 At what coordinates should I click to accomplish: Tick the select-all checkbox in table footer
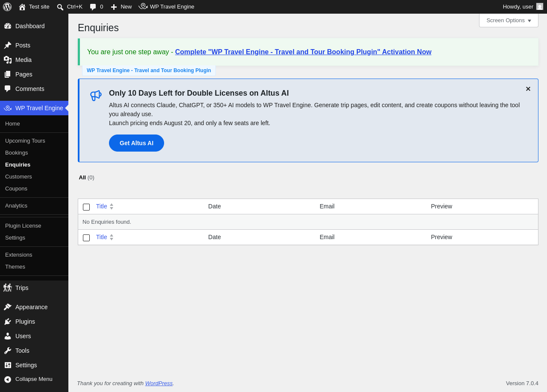click(86, 238)
